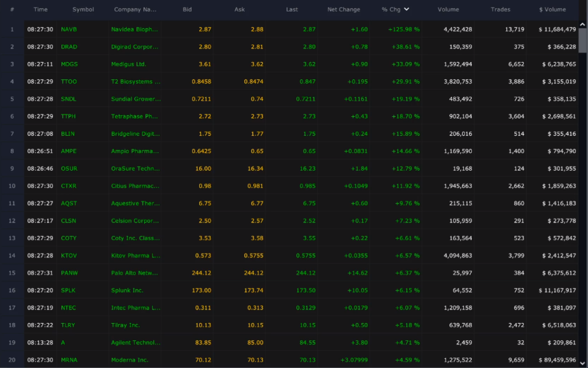This screenshot has height=368, width=588.
Task: Grab the vertical scrollbar thumb
Action: coord(582,41)
